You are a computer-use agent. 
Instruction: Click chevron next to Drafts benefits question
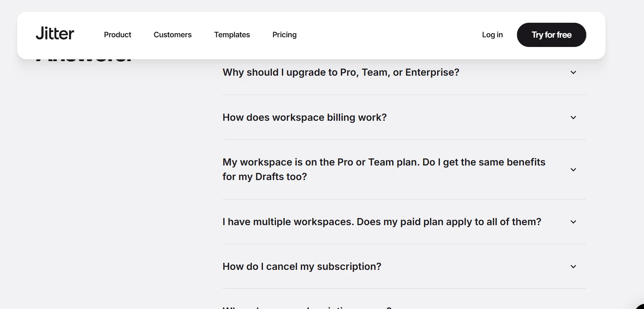pyautogui.click(x=573, y=170)
